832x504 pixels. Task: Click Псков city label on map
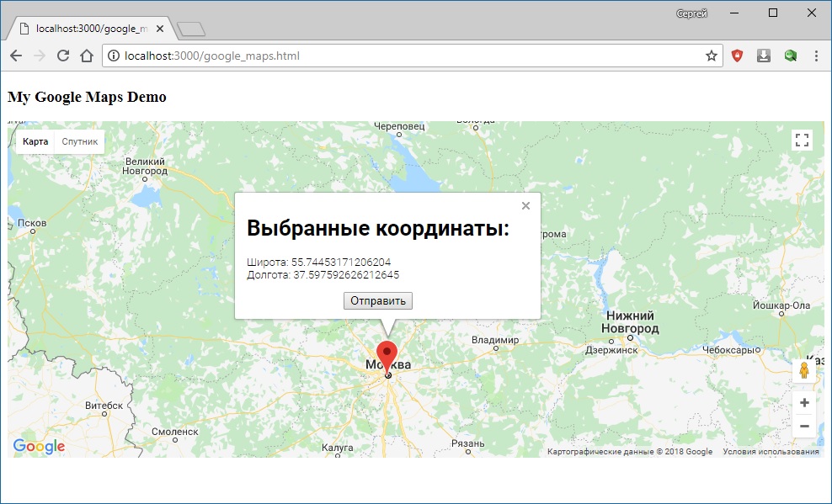[32, 223]
